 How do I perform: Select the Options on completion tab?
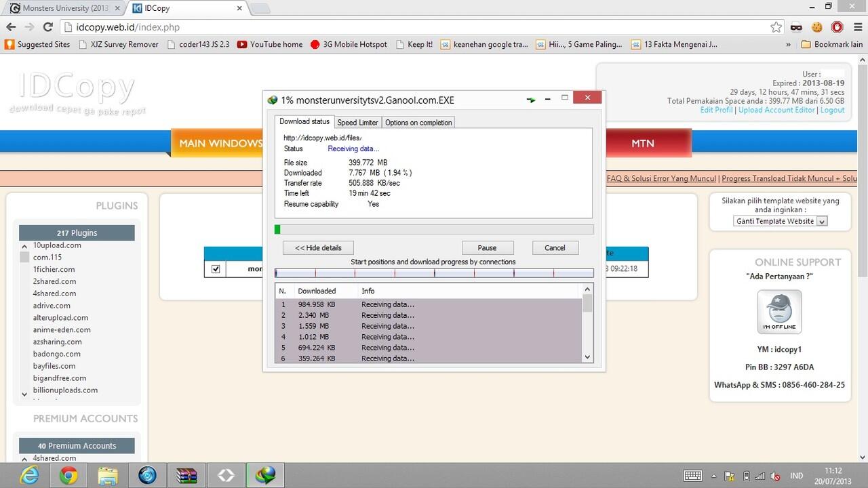pyautogui.click(x=418, y=122)
